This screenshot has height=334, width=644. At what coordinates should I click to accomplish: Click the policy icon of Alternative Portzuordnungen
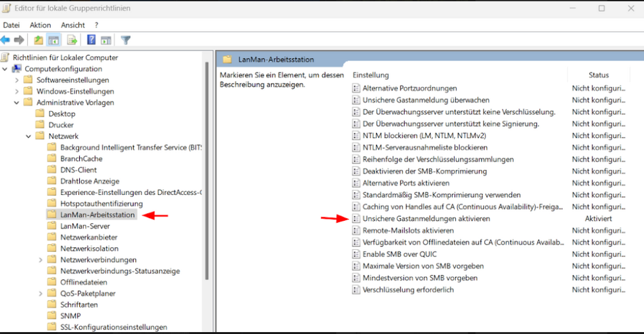click(355, 88)
